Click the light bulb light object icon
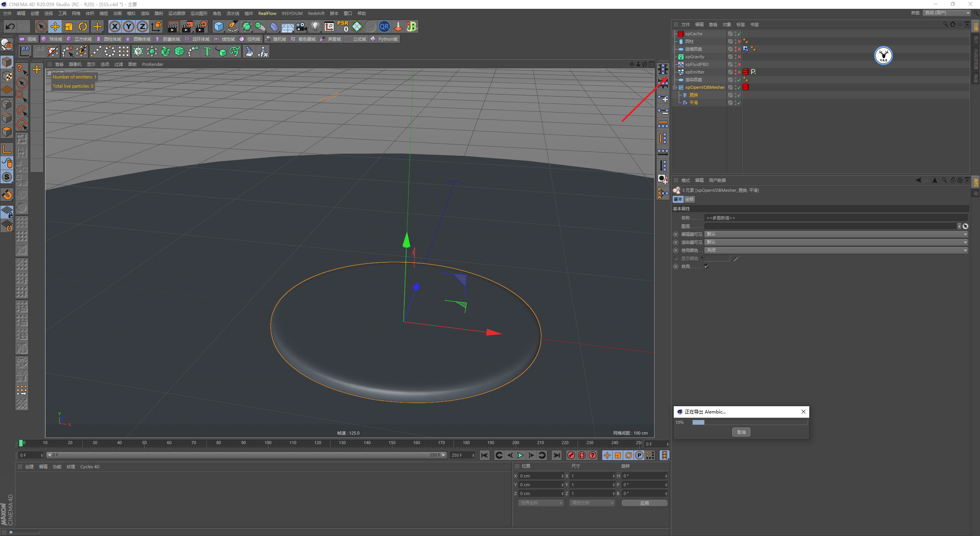Screen dimensions: 980x536 pyautogui.click(x=315, y=26)
